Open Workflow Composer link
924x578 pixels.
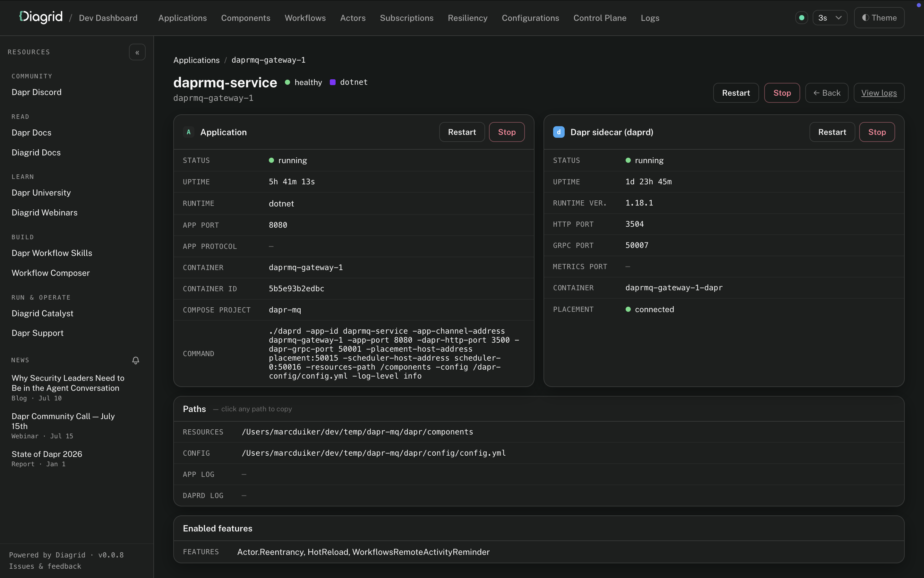click(x=51, y=273)
